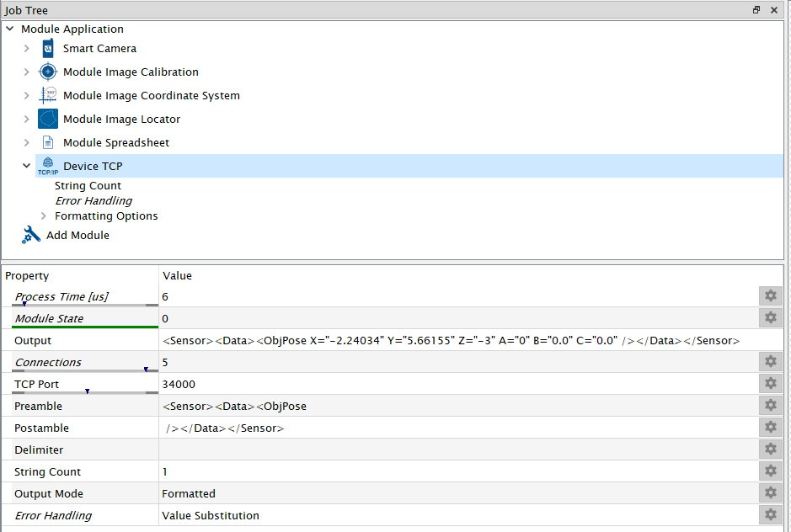This screenshot has height=532, width=791.
Task: Click Add Module link
Action: (77, 235)
